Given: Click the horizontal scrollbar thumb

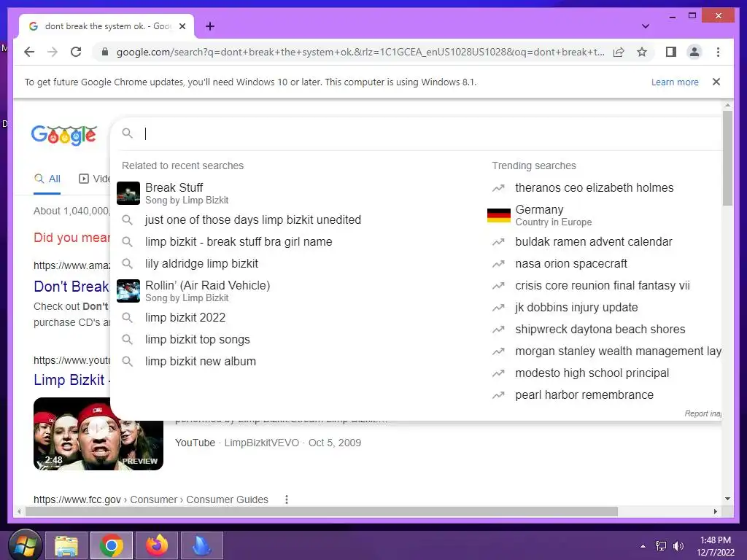Looking at the screenshot, I should pyautogui.click(x=322, y=511).
